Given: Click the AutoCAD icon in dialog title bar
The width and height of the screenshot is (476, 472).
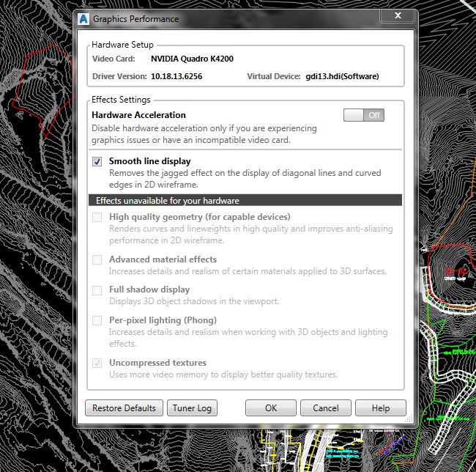Looking at the screenshot, I should point(83,19).
